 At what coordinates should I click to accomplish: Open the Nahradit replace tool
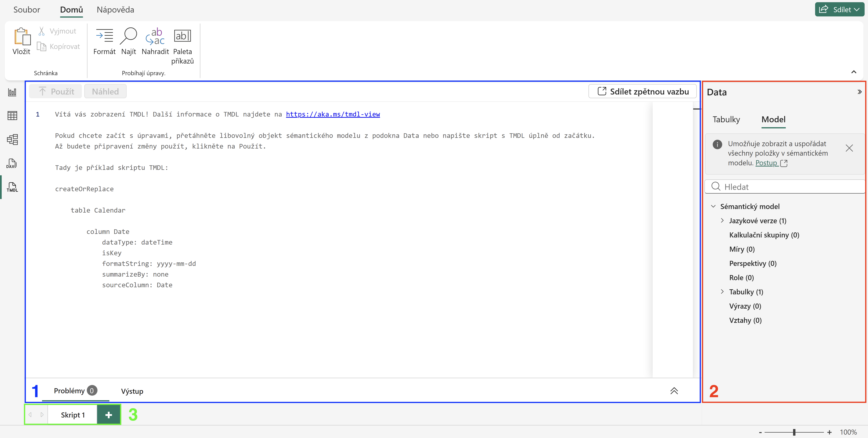click(x=155, y=41)
